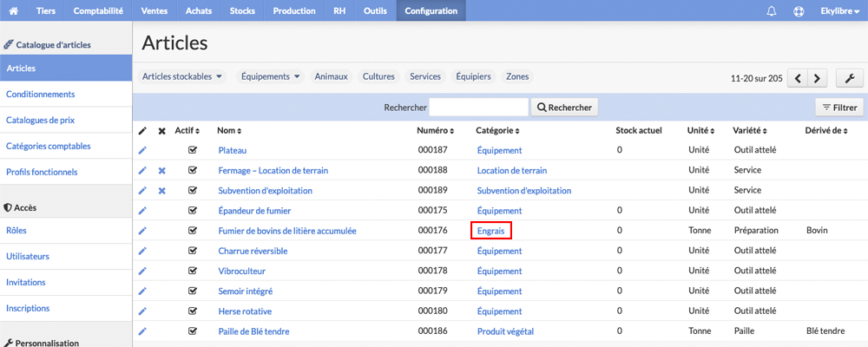Expand Équipements filter dropdown
The width and height of the screenshot is (868, 347).
[x=271, y=76]
